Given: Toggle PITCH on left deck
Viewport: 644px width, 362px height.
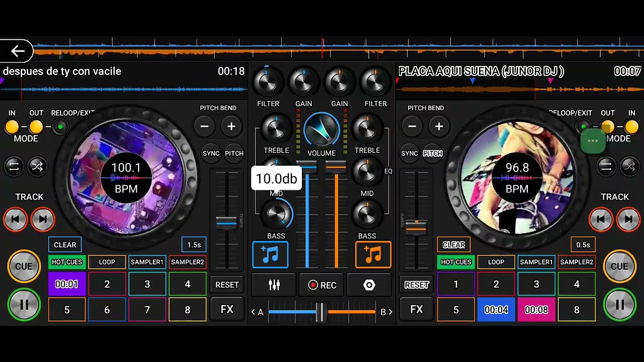Looking at the screenshot, I should tap(234, 153).
